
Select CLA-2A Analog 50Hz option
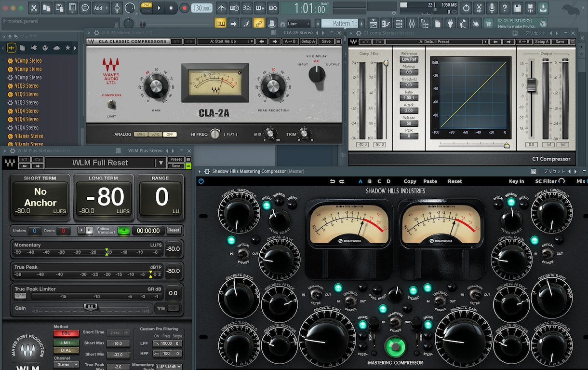pos(141,134)
